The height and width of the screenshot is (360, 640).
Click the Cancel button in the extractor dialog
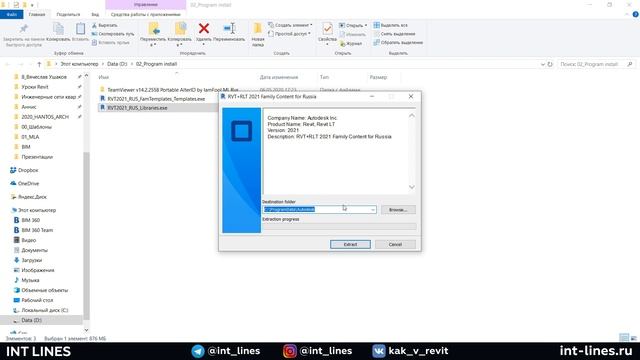click(x=395, y=244)
